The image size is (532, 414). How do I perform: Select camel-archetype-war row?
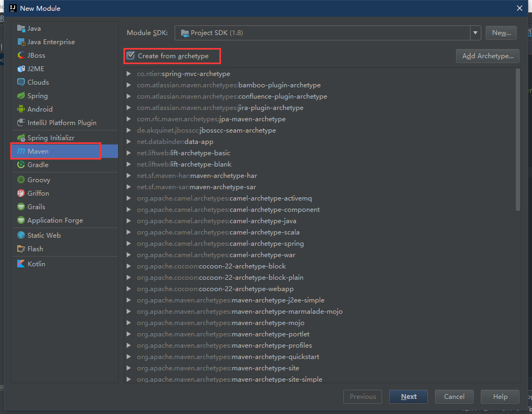(320, 255)
